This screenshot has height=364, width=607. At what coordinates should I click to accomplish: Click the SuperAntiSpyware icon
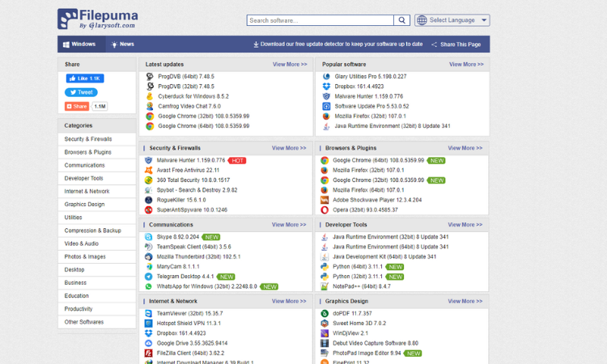click(x=148, y=210)
